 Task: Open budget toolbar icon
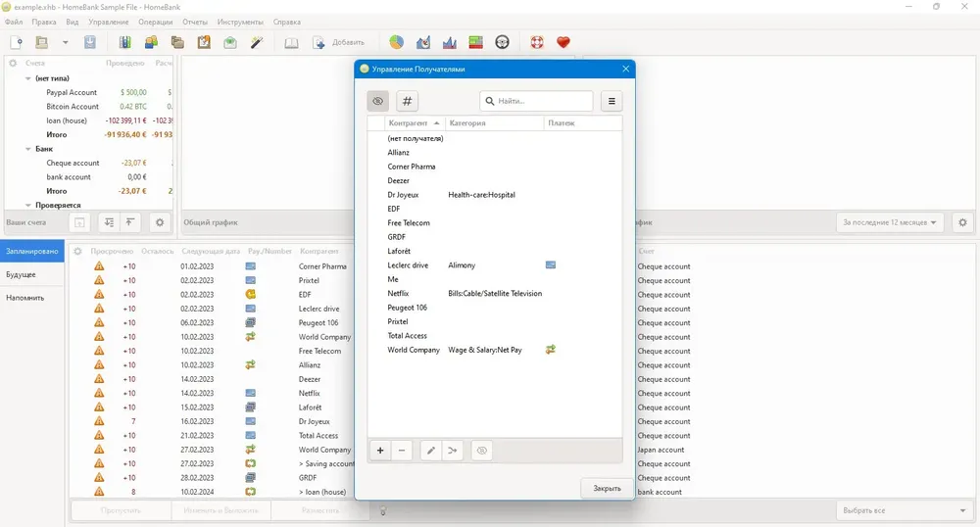(230, 42)
